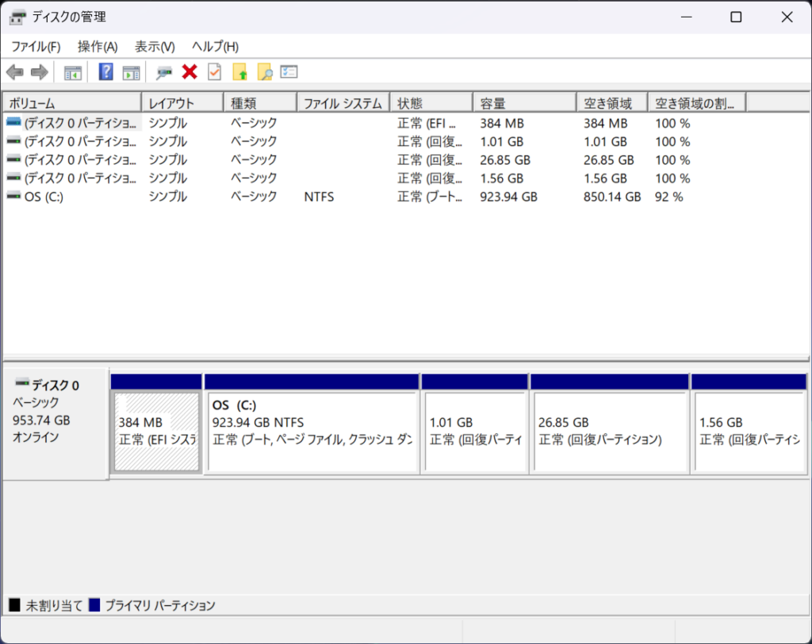Open Help using the blue question mark icon

pyautogui.click(x=105, y=73)
